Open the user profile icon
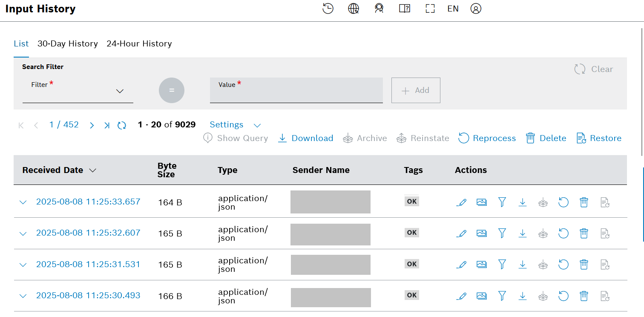 point(476,9)
